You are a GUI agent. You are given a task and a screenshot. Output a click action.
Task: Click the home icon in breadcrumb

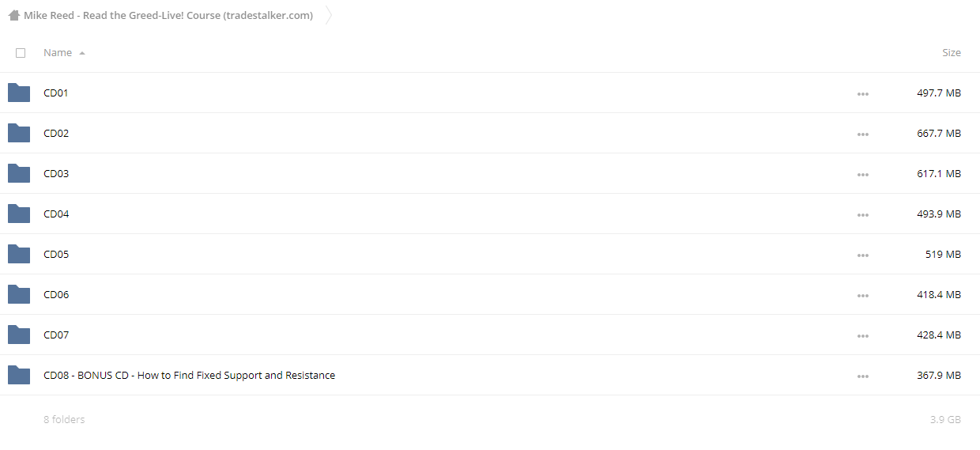(13, 15)
